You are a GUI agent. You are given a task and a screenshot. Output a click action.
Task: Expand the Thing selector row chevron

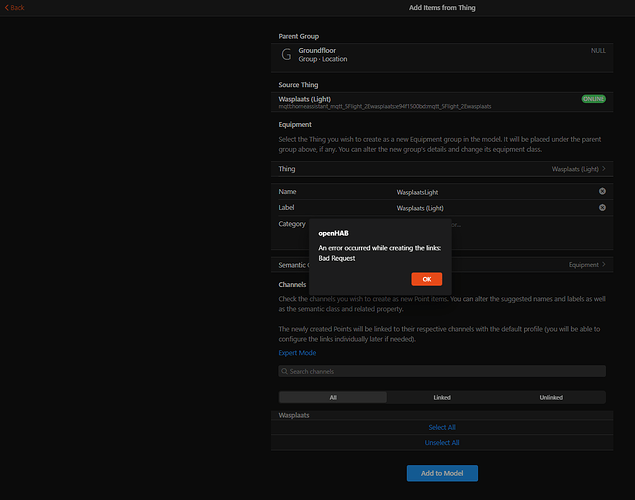[603, 170]
